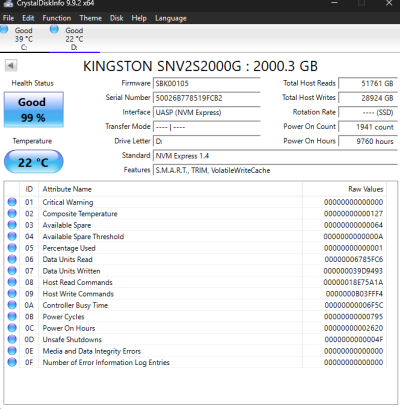Image resolution: width=400 pixels, height=409 pixels.
Task: Click raw value 00000000006F5C
Action: (354, 305)
